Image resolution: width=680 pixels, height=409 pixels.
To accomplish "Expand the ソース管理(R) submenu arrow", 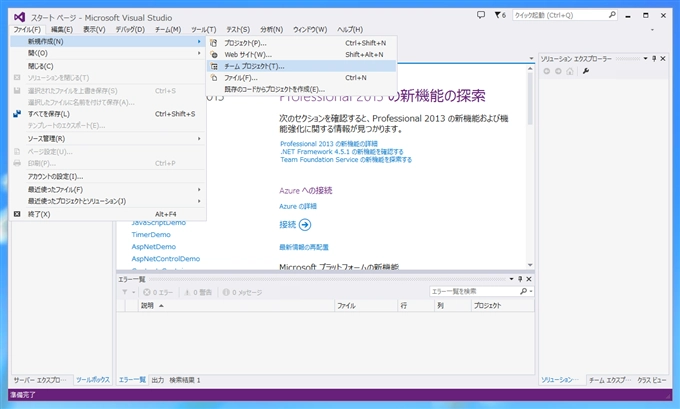I will point(199,138).
